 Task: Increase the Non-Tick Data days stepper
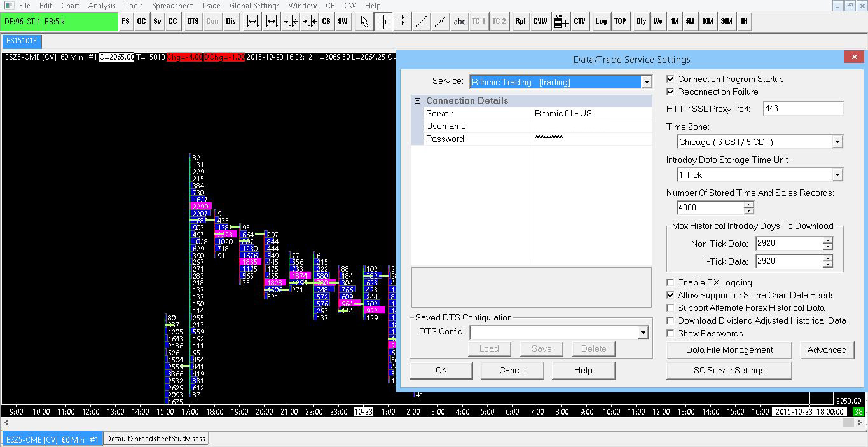tap(827, 240)
